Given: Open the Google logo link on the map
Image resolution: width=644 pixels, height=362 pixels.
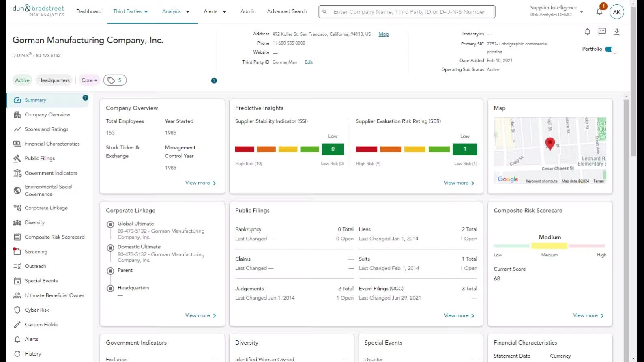Looking at the screenshot, I should (508, 179).
